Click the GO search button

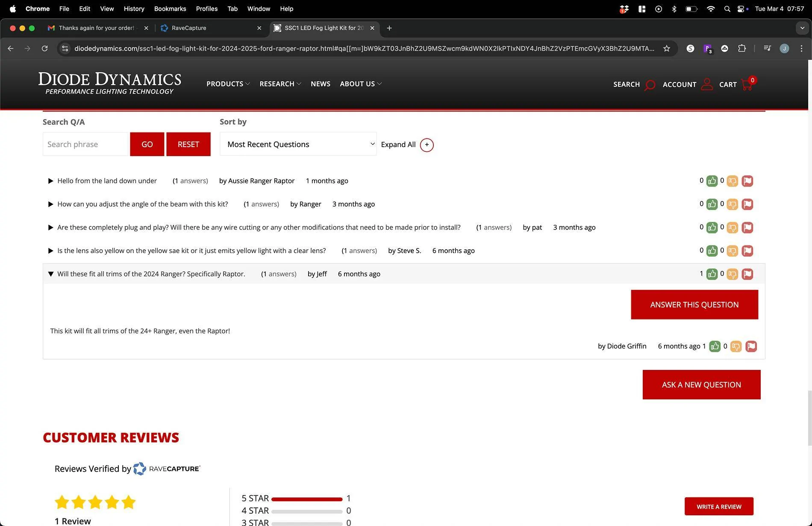click(147, 144)
